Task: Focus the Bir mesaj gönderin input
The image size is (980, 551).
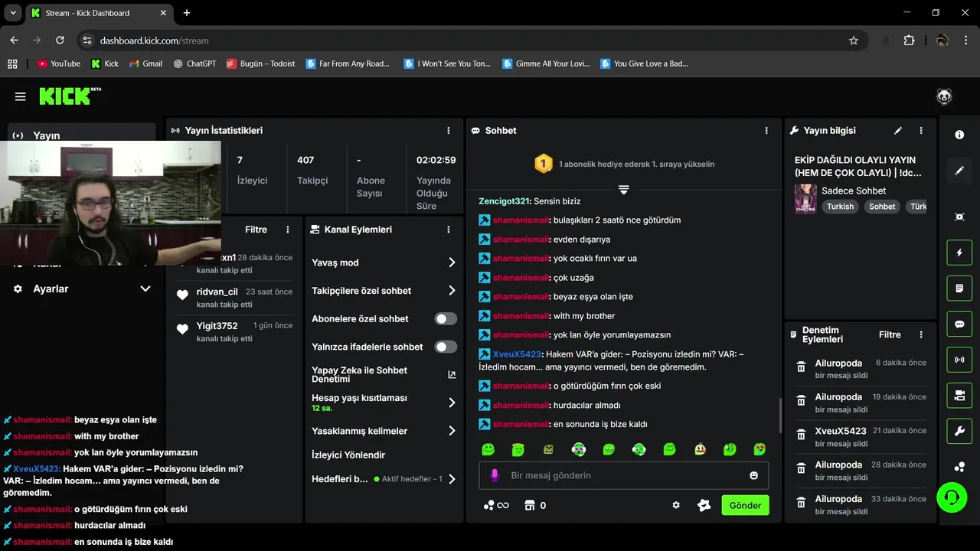Action: click(624, 475)
